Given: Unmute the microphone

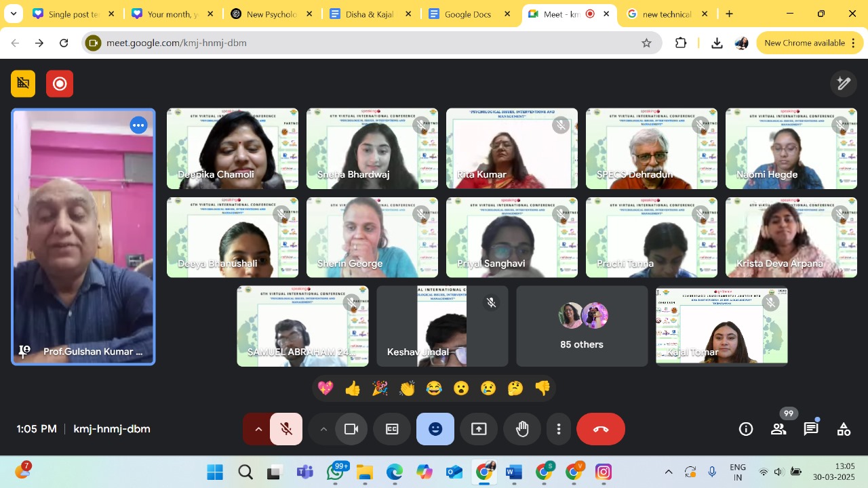Looking at the screenshot, I should coord(286,429).
